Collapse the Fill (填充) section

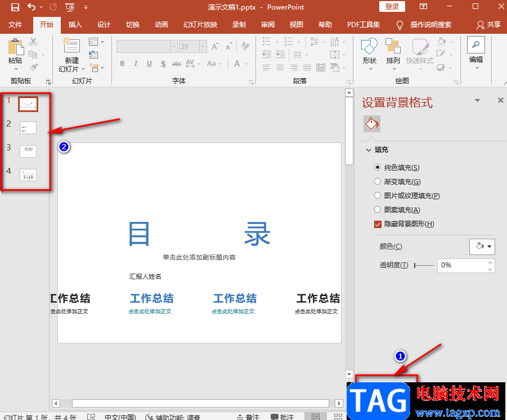pos(369,150)
